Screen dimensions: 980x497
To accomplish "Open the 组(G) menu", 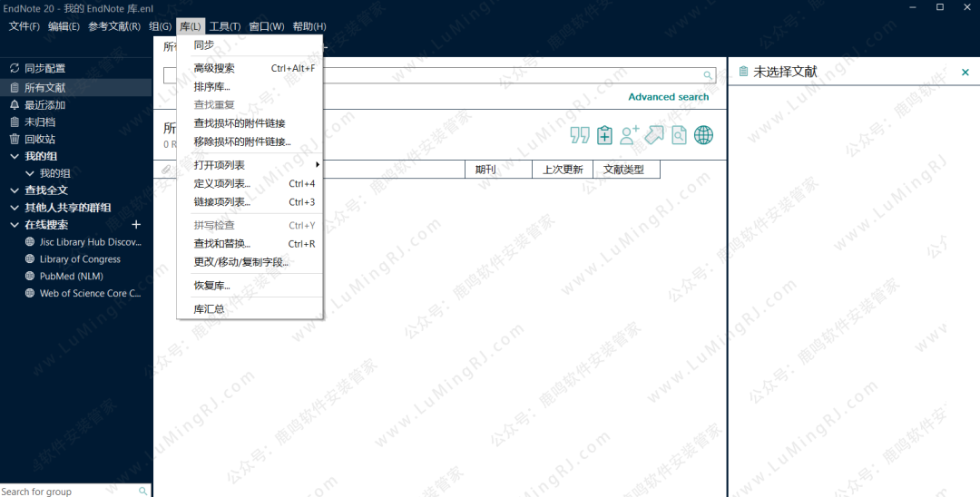I will pyautogui.click(x=160, y=26).
